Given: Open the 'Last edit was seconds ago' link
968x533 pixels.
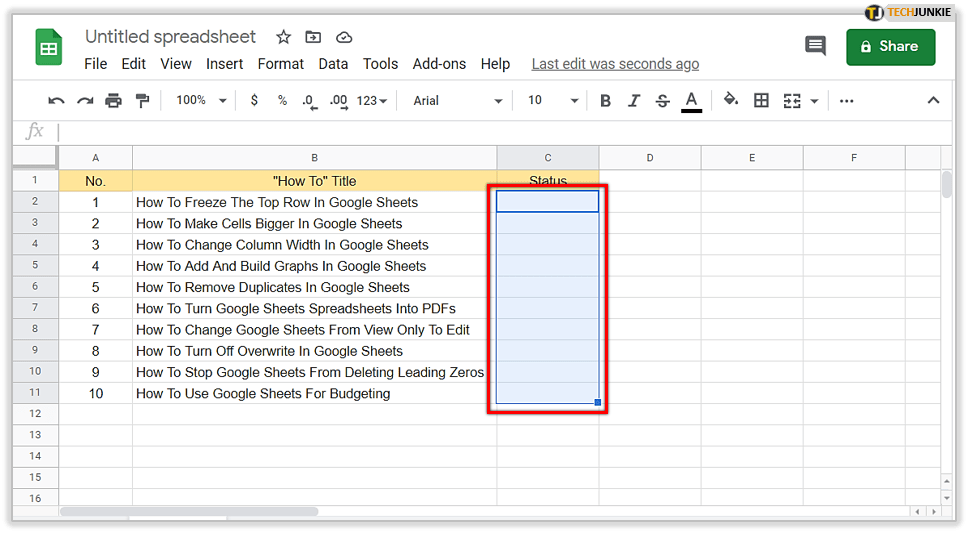Looking at the screenshot, I should pyautogui.click(x=615, y=63).
